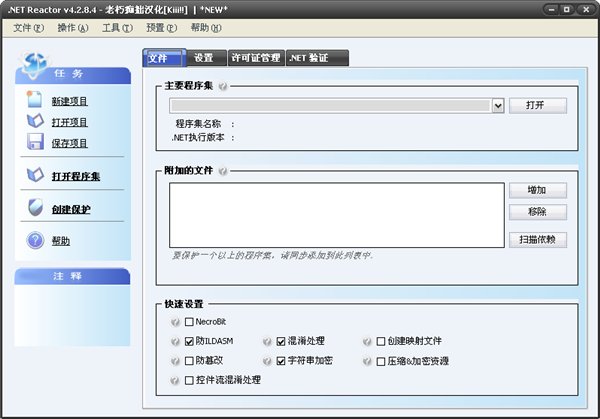This screenshot has width=600, height=419.
Task: Switch to the 设置 tab
Action: pos(207,58)
